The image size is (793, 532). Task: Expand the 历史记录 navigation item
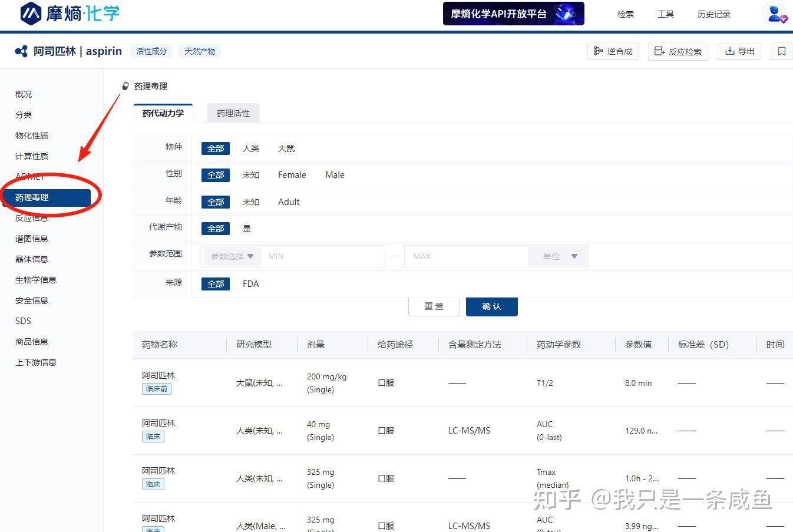(x=713, y=14)
